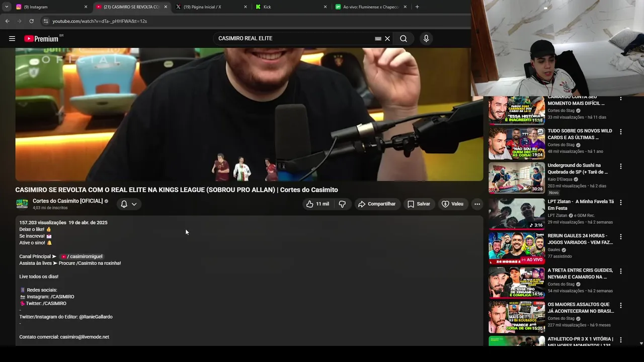644x362 pixels.
Task: Open LPT Zlatan Minha Favela video thumbnail
Action: (x=517, y=214)
